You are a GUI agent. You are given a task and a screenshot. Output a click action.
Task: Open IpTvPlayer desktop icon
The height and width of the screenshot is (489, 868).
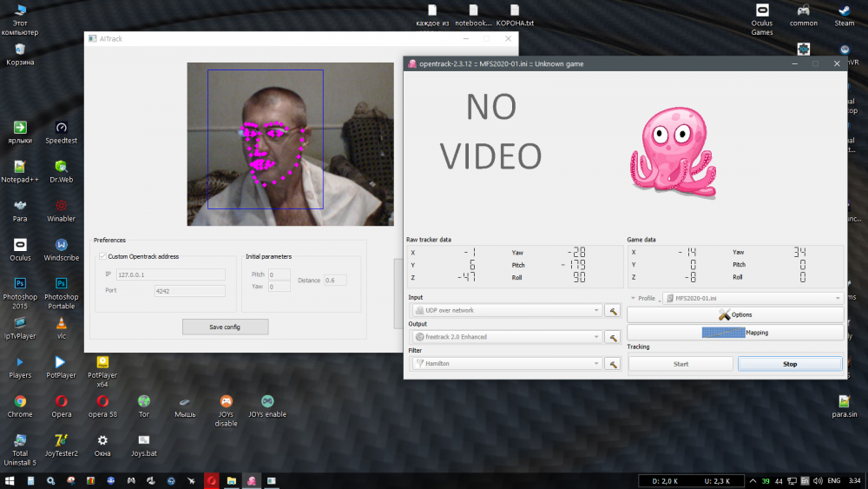tap(20, 327)
